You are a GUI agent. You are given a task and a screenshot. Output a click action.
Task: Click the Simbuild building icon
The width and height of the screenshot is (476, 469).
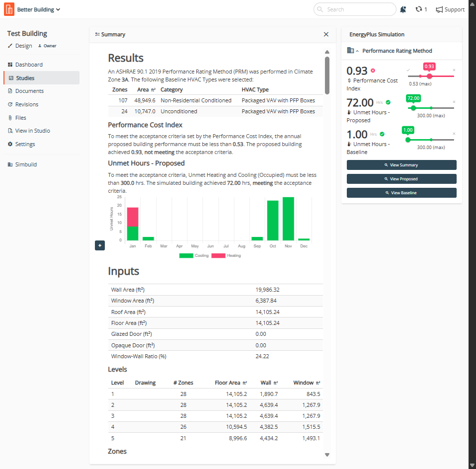[x=10, y=164]
